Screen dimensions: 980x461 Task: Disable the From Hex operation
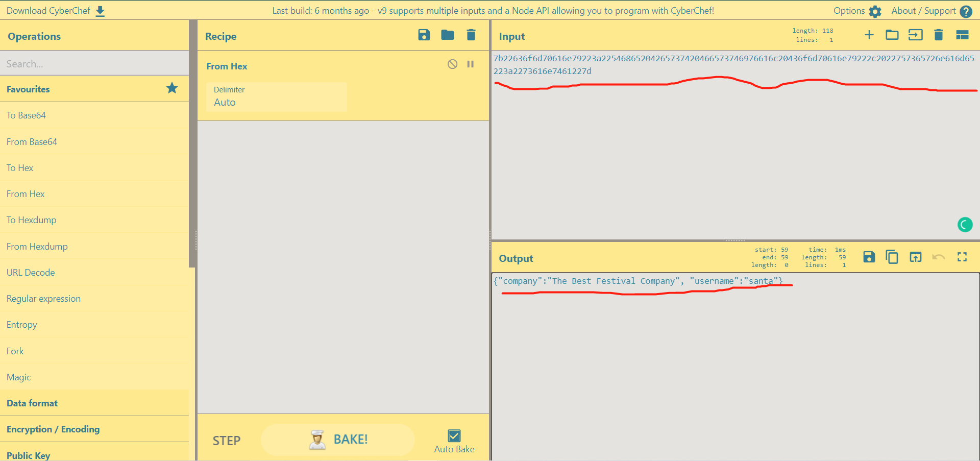[452, 64]
